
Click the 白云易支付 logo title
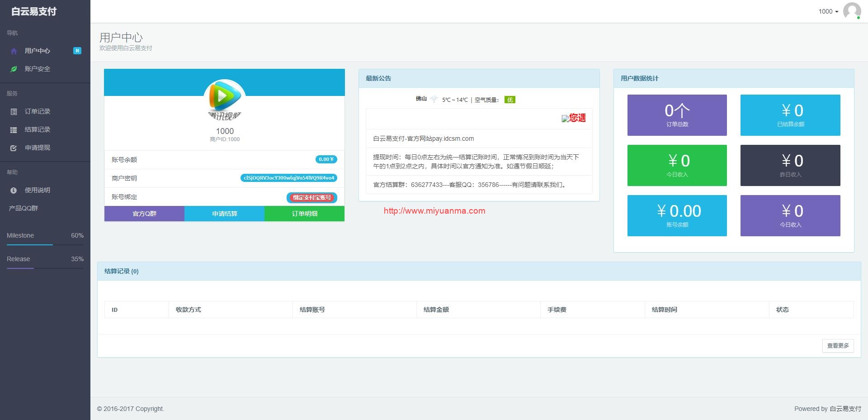tap(34, 11)
